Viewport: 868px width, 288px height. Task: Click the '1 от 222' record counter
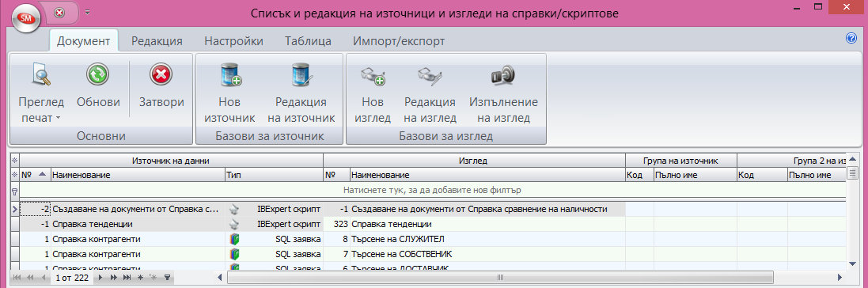point(72,278)
